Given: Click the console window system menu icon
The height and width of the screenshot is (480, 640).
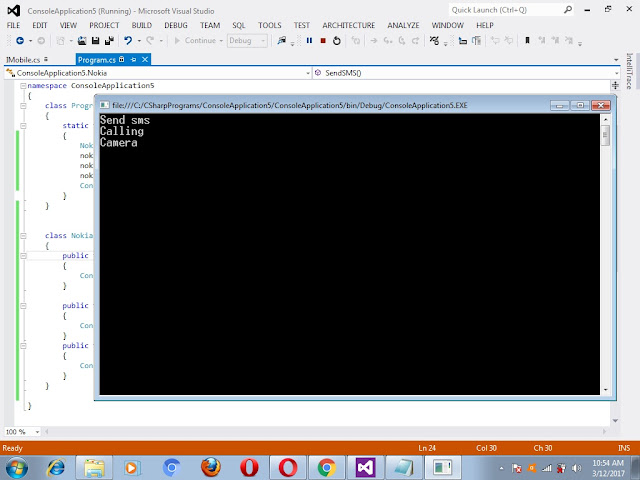Looking at the screenshot, I should (104, 105).
